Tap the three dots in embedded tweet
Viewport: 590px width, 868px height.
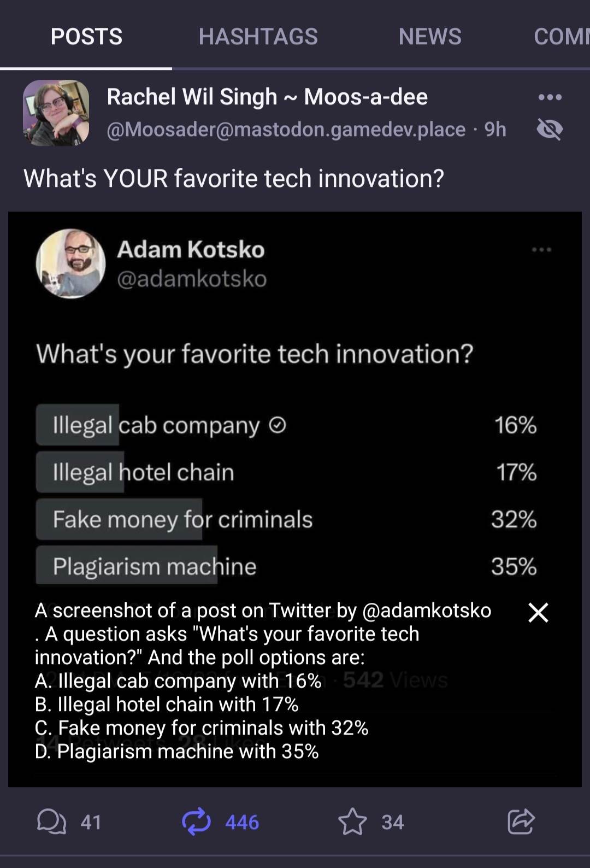click(541, 250)
